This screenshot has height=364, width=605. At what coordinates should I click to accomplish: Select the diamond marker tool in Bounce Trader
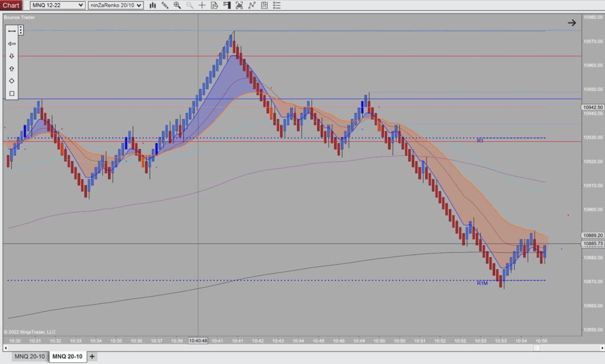click(x=11, y=80)
